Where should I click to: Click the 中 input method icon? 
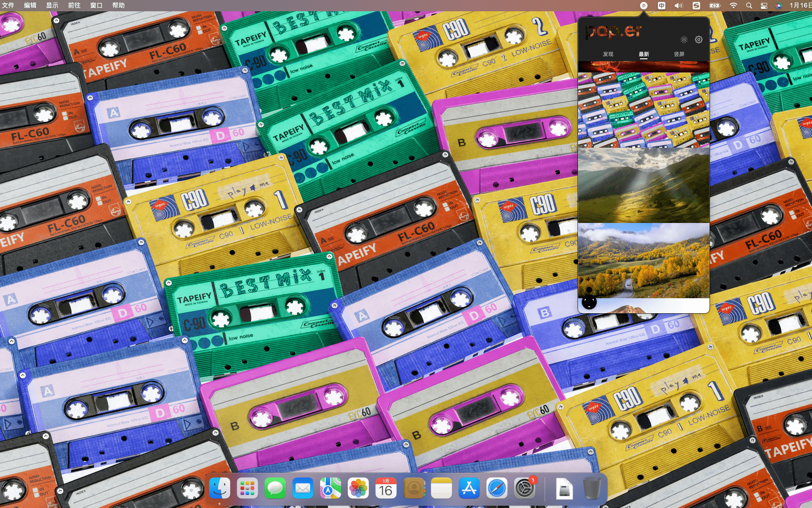point(661,6)
